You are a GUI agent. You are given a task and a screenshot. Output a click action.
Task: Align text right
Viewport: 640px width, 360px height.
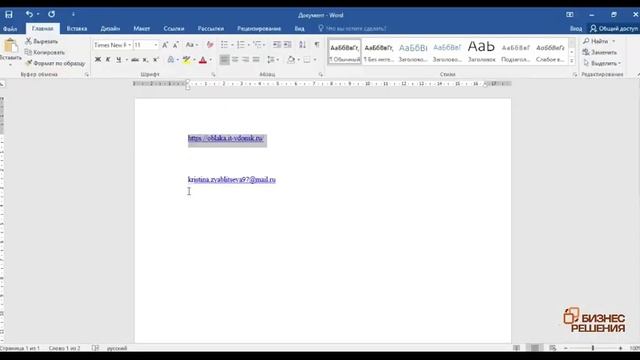pos(246,60)
